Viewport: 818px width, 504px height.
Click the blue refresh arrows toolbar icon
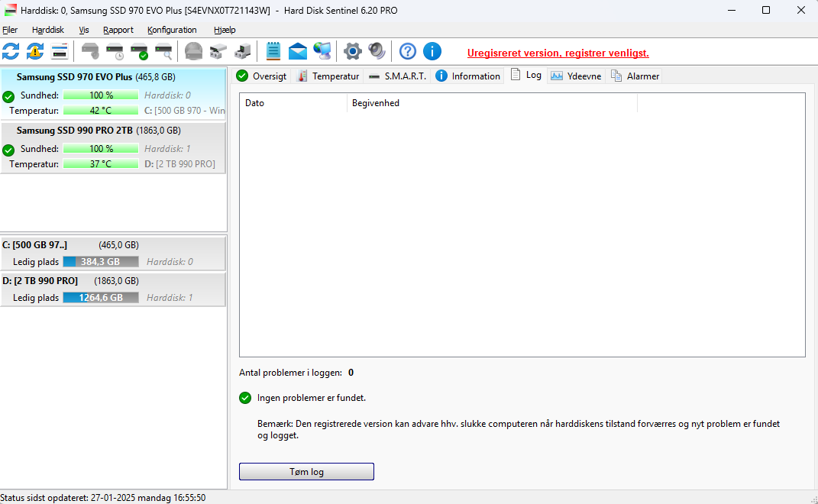pos(11,52)
